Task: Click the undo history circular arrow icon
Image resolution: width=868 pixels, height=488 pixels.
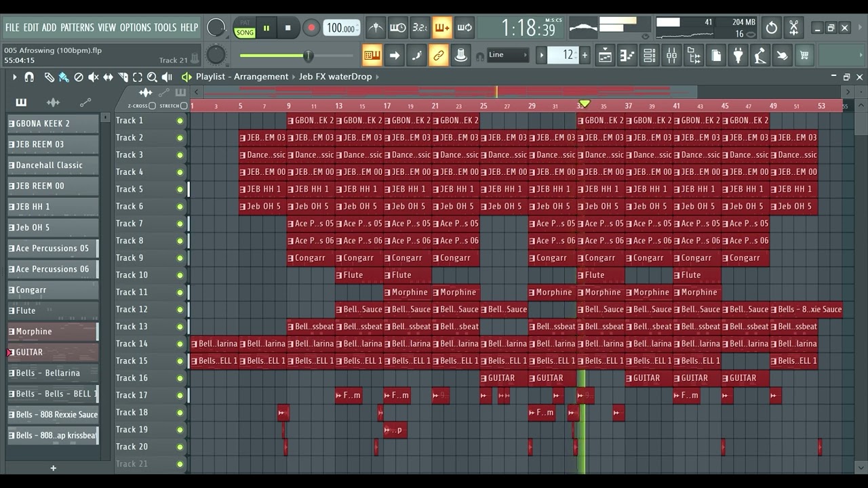Action: coord(772,28)
